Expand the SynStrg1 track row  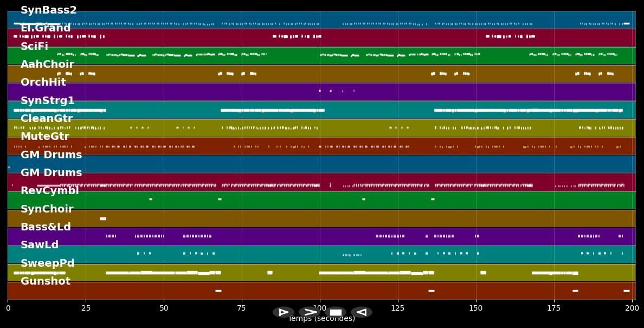[48, 100]
